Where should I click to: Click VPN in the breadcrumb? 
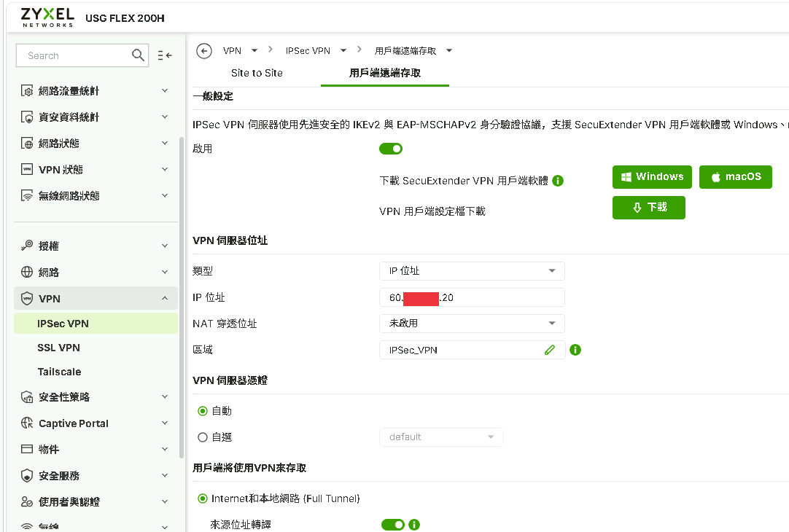232,51
